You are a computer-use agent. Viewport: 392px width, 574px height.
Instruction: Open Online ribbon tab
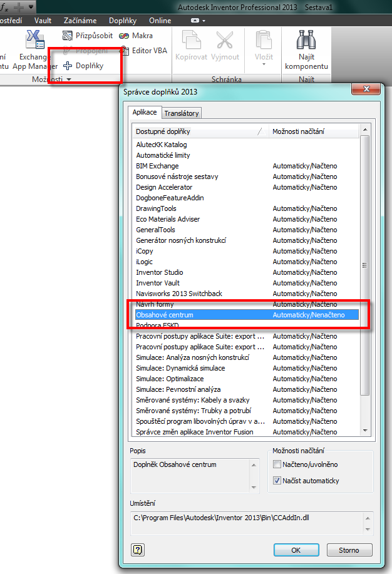coord(160,21)
